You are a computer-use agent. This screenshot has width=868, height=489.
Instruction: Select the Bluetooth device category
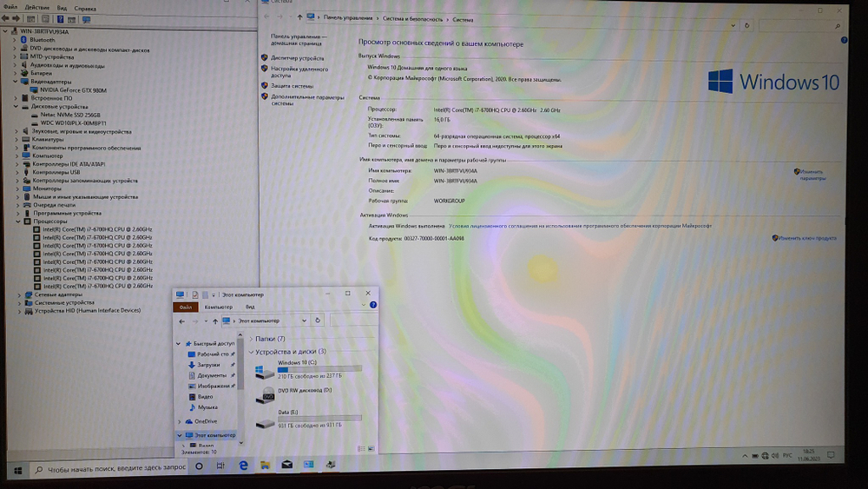pyautogui.click(x=42, y=40)
